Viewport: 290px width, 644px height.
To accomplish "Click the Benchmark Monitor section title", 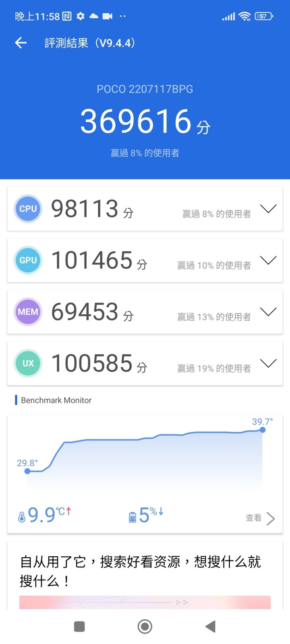I will (x=56, y=400).
